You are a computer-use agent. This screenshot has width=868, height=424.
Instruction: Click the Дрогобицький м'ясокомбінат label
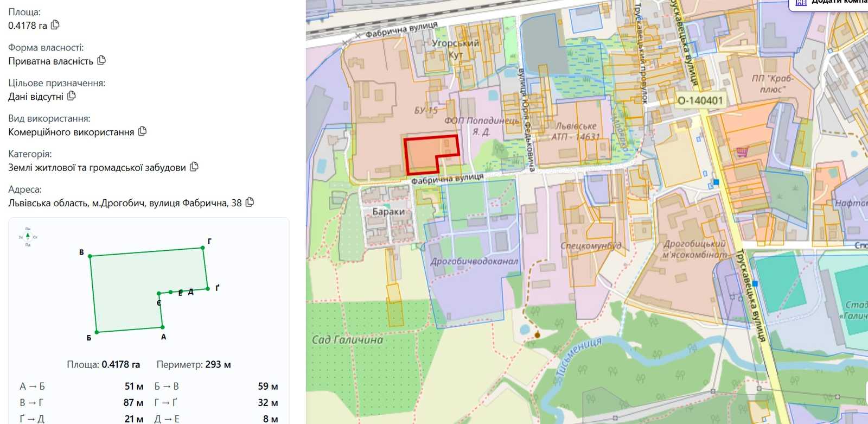694,249
